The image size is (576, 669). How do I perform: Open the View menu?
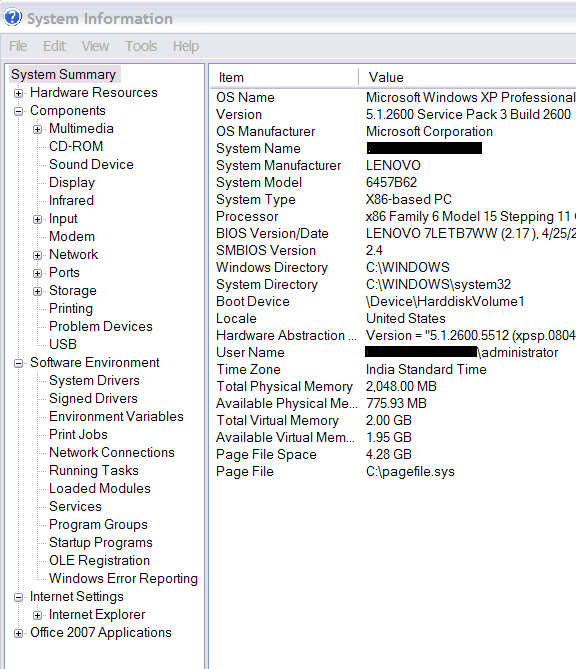point(95,46)
